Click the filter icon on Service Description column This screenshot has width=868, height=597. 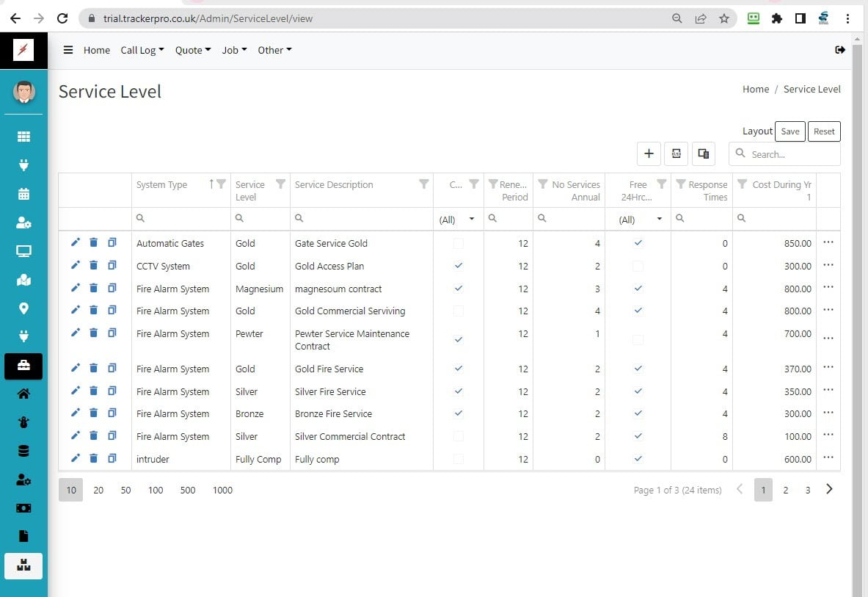[x=423, y=184]
